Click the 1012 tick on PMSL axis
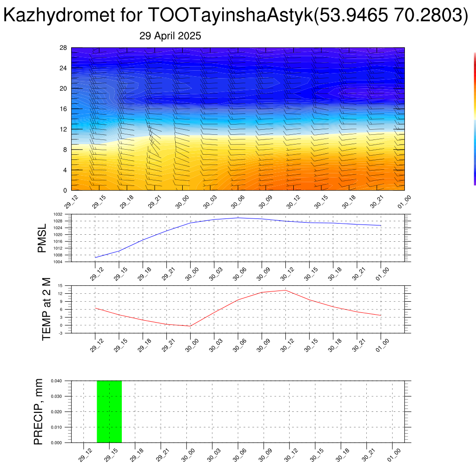Image resolution: width=476 pixels, height=476 pixels. (58, 248)
